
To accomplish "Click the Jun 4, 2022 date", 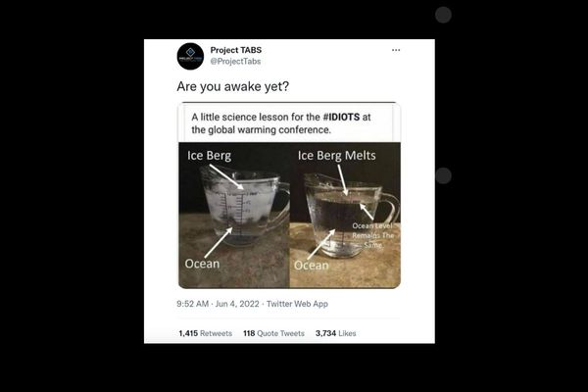I will [237, 304].
